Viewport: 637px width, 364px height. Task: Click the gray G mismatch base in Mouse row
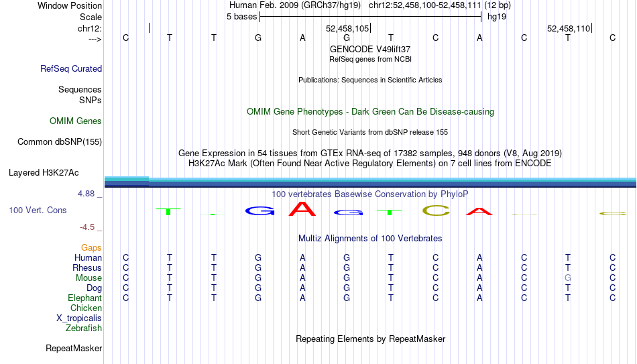coord(568,278)
